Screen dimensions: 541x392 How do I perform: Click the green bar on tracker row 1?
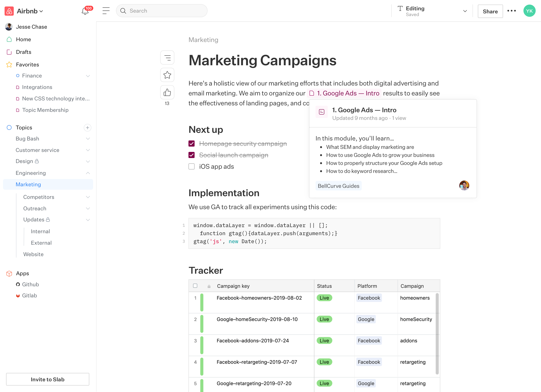tap(202, 302)
